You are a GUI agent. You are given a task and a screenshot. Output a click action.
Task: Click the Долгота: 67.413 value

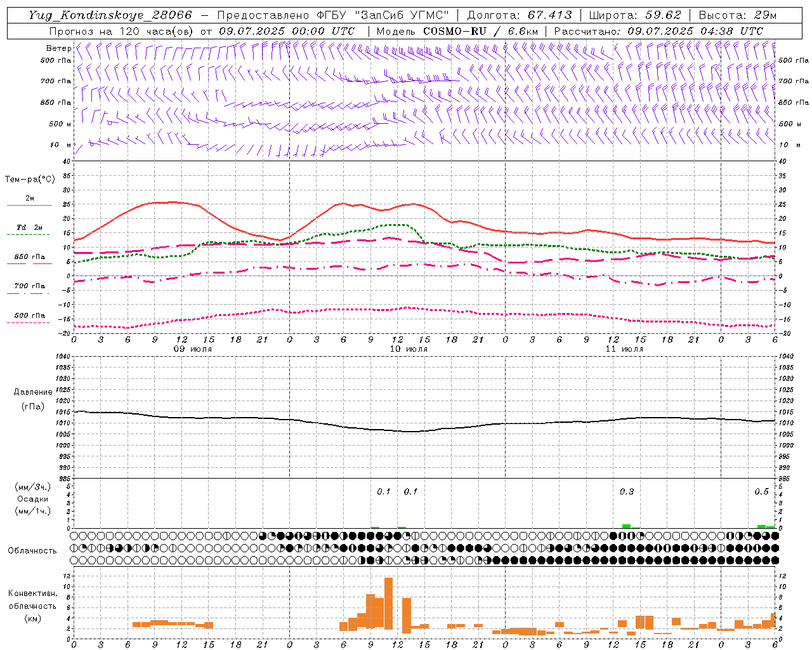pos(520,15)
